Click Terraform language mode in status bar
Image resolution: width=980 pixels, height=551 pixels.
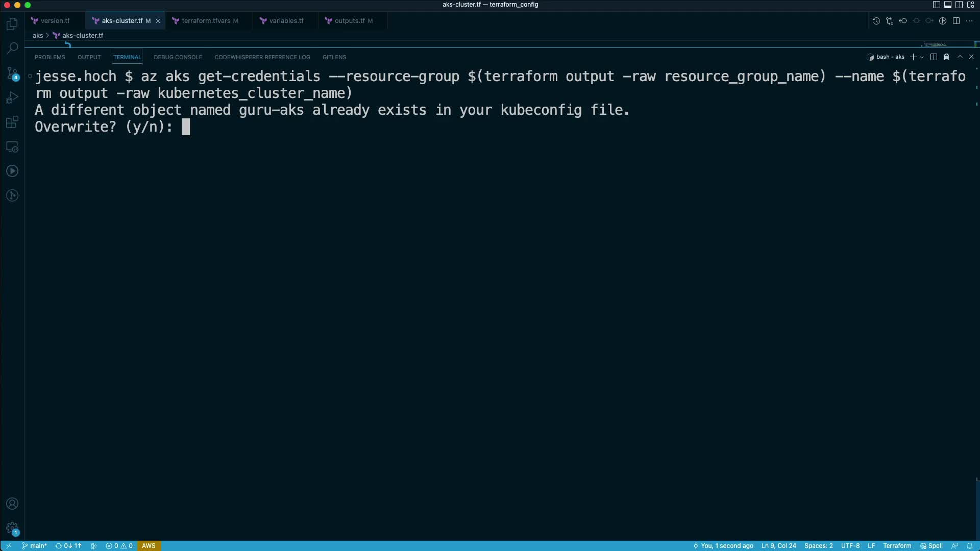click(x=897, y=546)
